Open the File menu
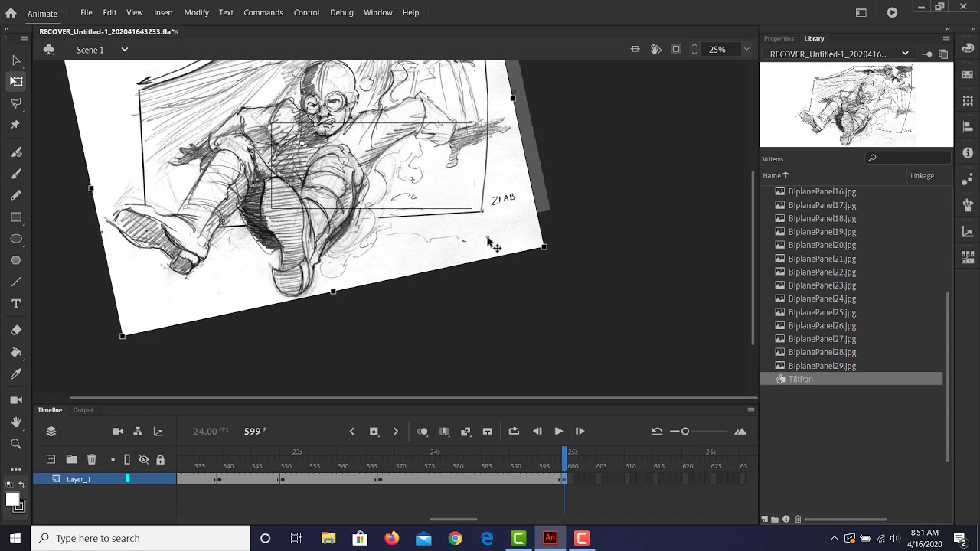 click(x=87, y=12)
